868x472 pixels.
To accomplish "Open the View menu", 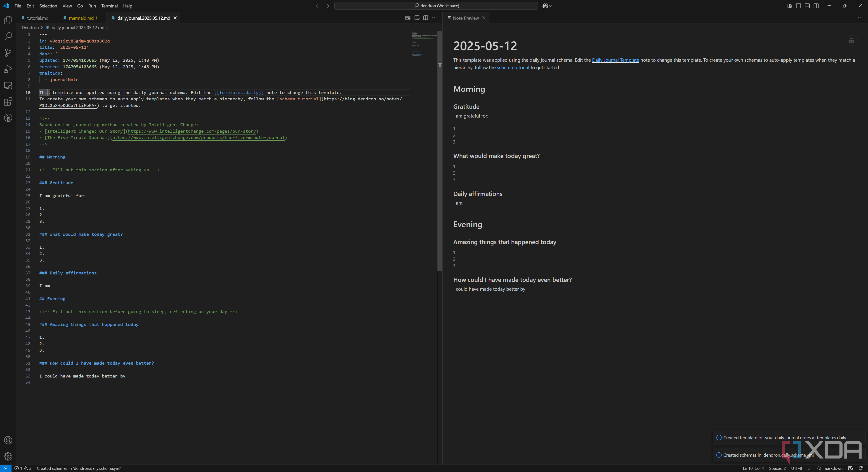I will coord(67,6).
